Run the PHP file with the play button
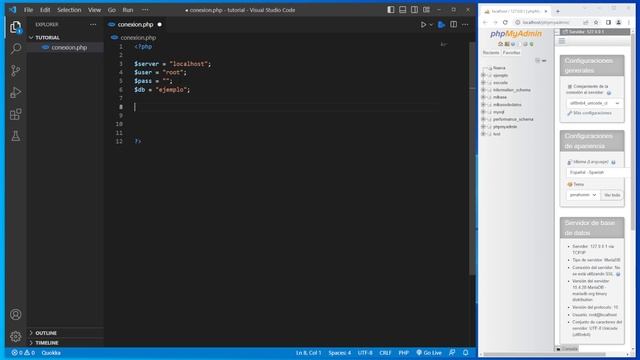 [x=423, y=24]
